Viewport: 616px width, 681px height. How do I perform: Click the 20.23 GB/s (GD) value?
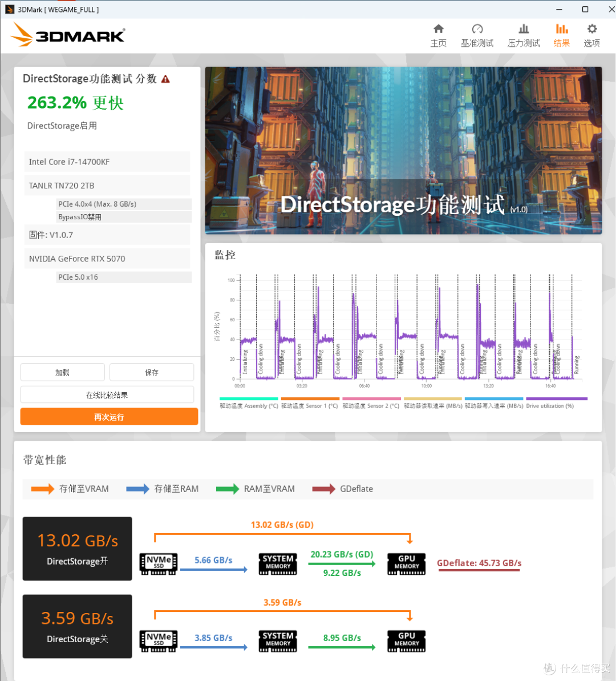click(x=342, y=554)
